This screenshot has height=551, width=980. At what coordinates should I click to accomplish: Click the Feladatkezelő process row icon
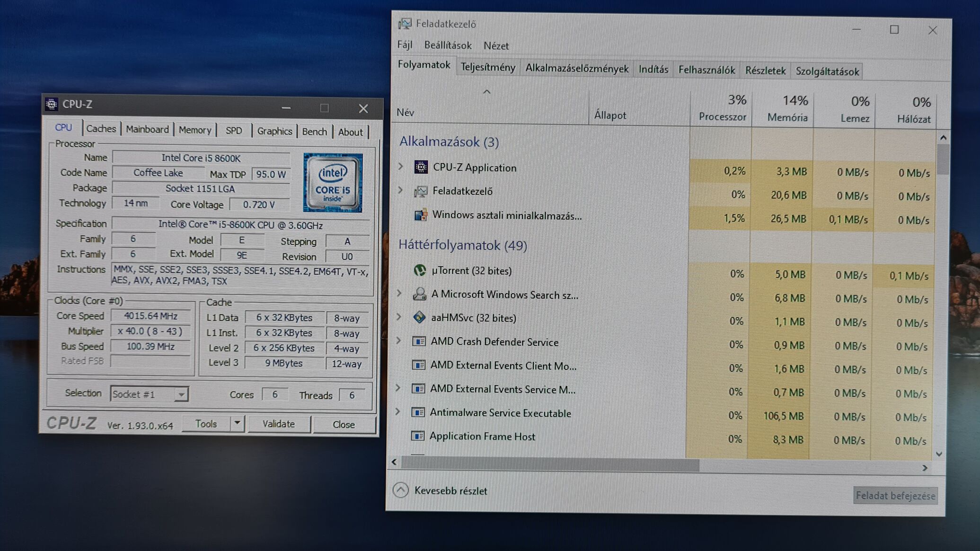tap(421, 191)
